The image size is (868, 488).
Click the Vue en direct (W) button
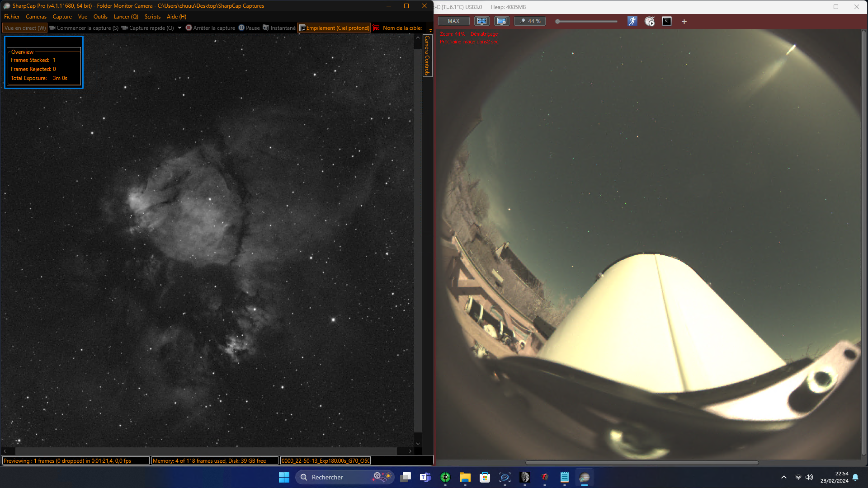(x=25, y=28)
